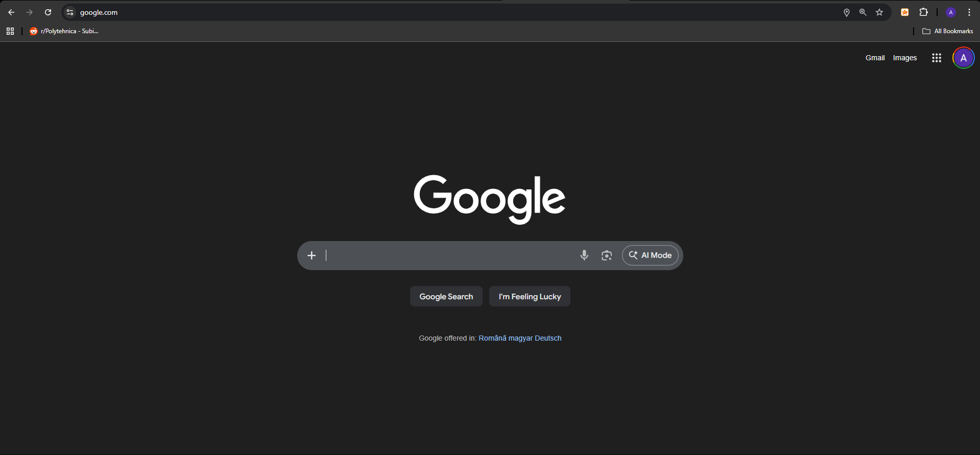Click the browser back arrow
Screen dimensions: 980x455
[x=11, y=12]
